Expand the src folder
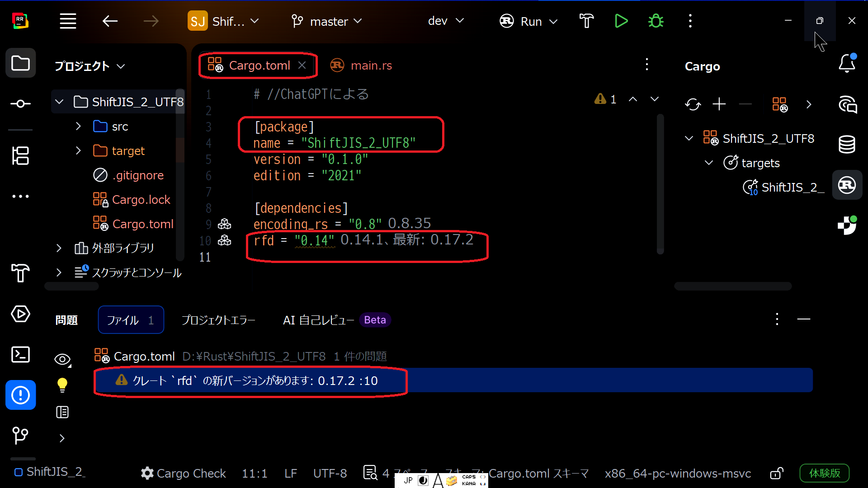Viewport: 868px width, 488px height. tap(78, 127)
